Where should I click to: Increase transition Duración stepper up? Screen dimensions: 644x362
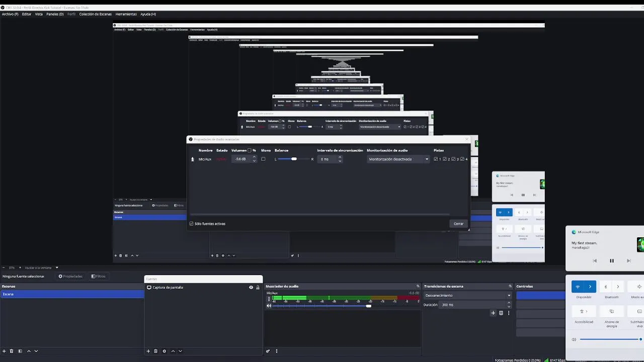pos(509,303)
